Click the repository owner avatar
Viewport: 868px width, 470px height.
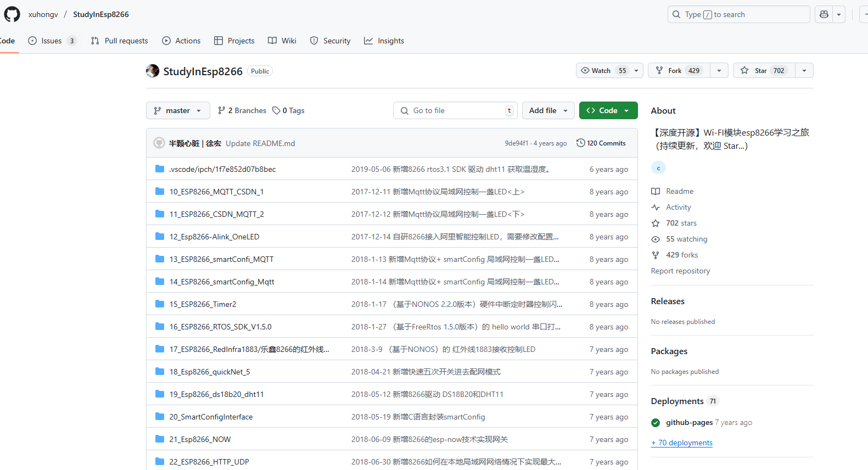point(153,71)
